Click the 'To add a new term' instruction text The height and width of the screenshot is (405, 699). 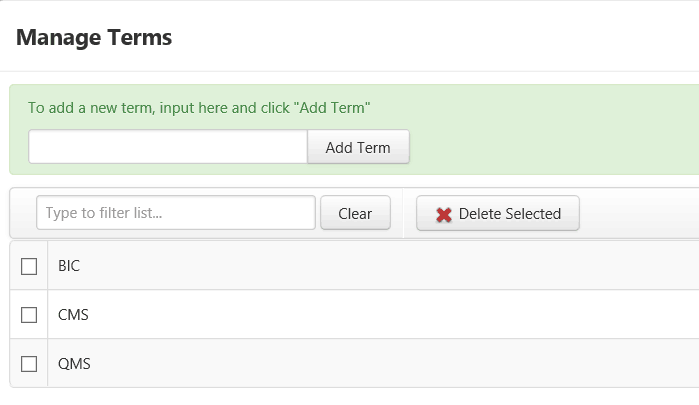[x=199, y=108]
